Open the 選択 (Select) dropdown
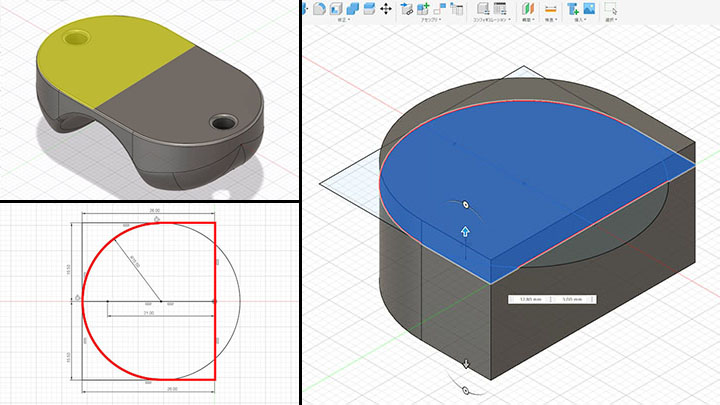 609,20
